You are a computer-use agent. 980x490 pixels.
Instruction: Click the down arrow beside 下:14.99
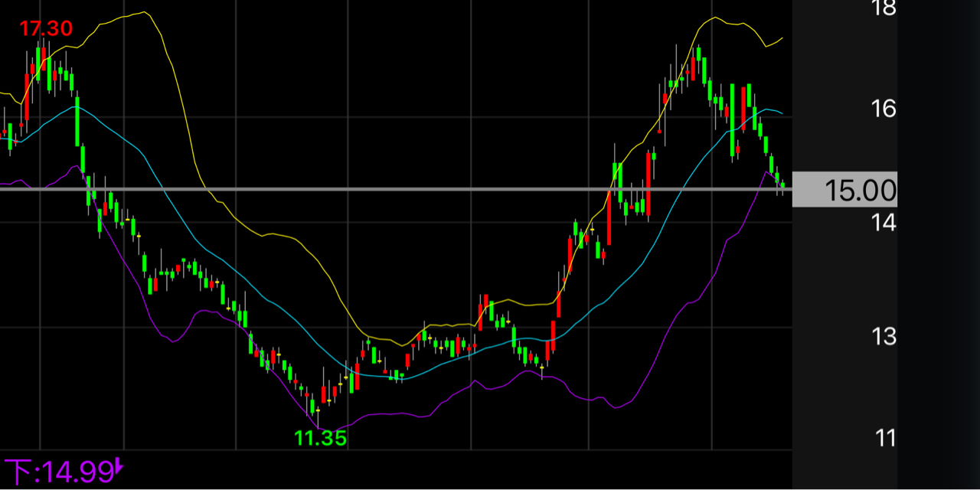119,466
